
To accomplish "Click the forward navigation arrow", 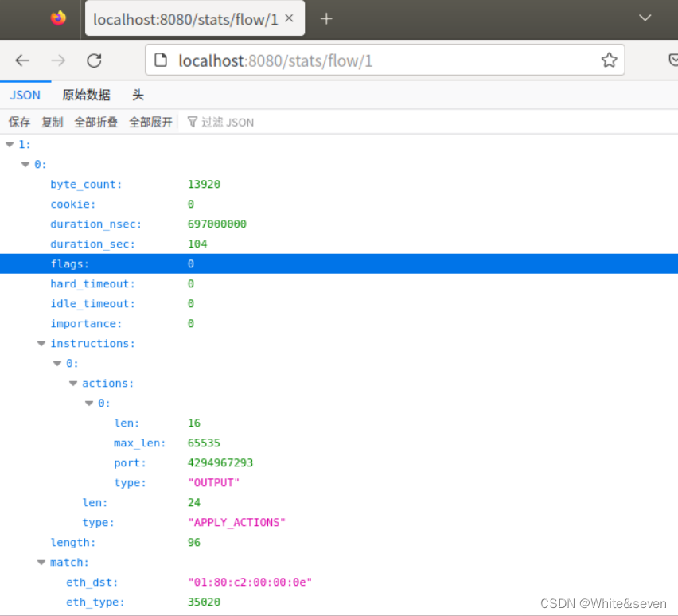I will (x=57, y=60).
